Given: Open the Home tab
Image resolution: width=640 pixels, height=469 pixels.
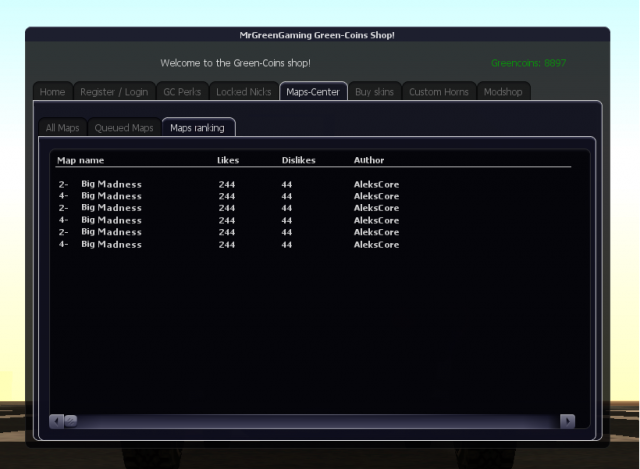Looking at the screenshot, I should 53,92.
